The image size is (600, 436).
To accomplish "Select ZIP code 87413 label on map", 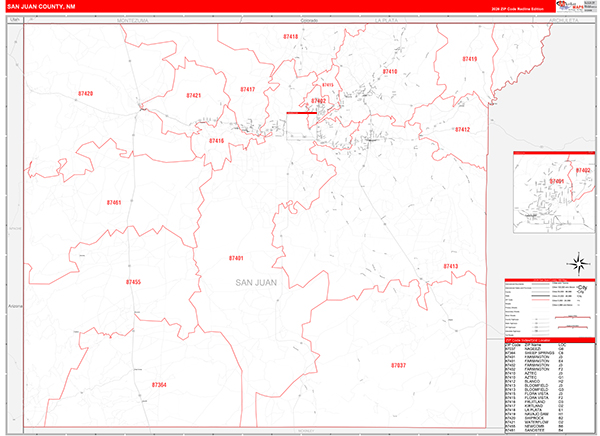I will pyautogui.click(x=451, y=266).
